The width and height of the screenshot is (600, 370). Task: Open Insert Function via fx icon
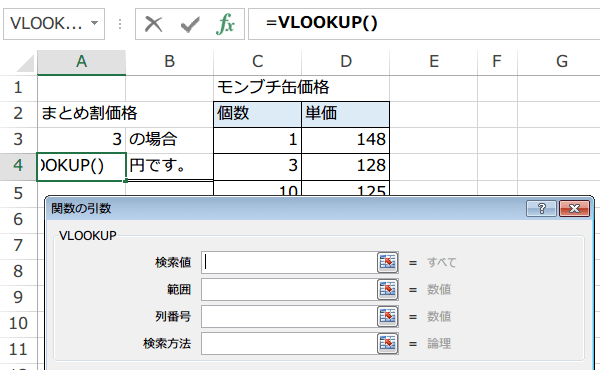[x=225, y=24]
